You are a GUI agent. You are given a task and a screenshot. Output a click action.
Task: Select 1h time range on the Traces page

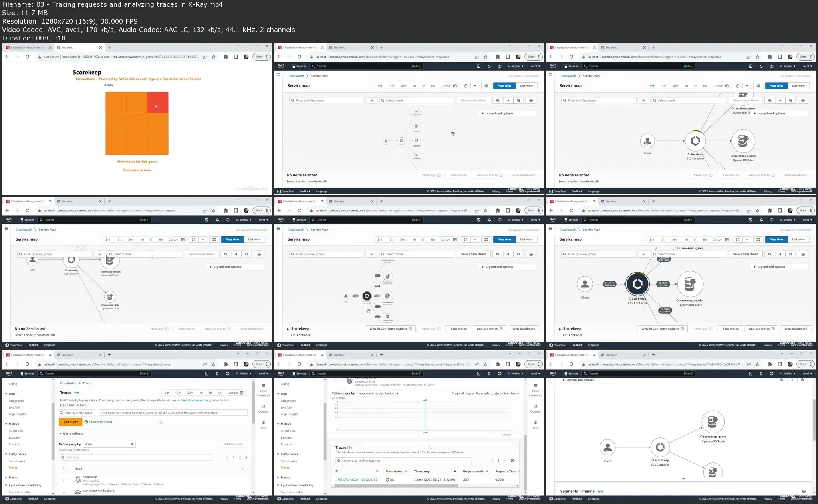coord(201,393)
